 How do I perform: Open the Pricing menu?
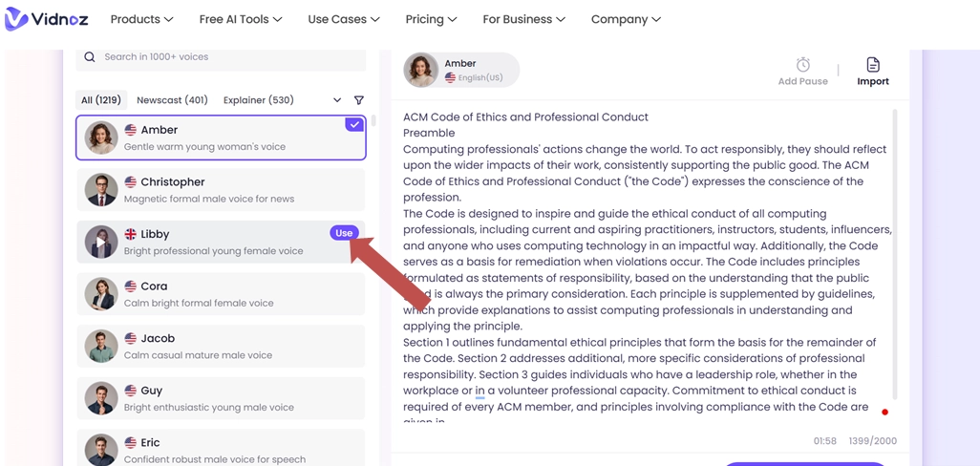(x=431, y=19)
